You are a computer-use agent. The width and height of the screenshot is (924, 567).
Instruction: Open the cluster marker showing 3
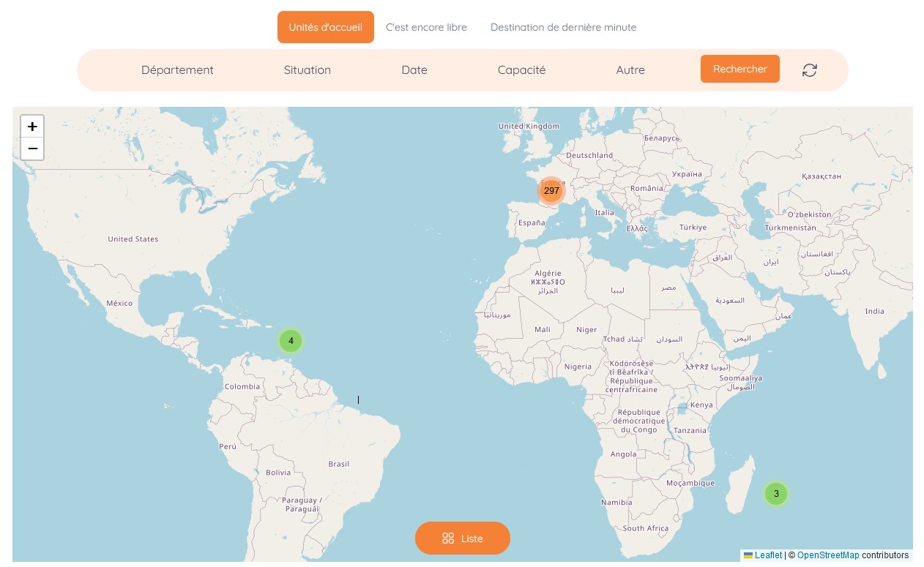(776, 494)
